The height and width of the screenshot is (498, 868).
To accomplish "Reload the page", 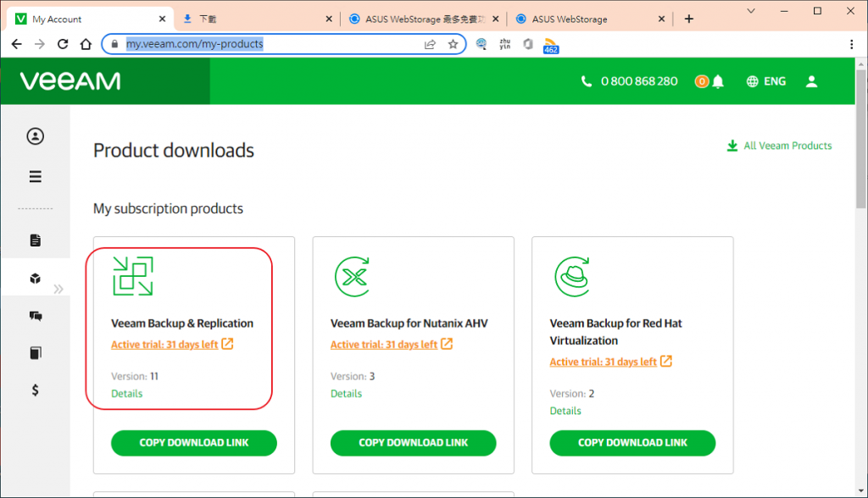I will pos(63,44).
